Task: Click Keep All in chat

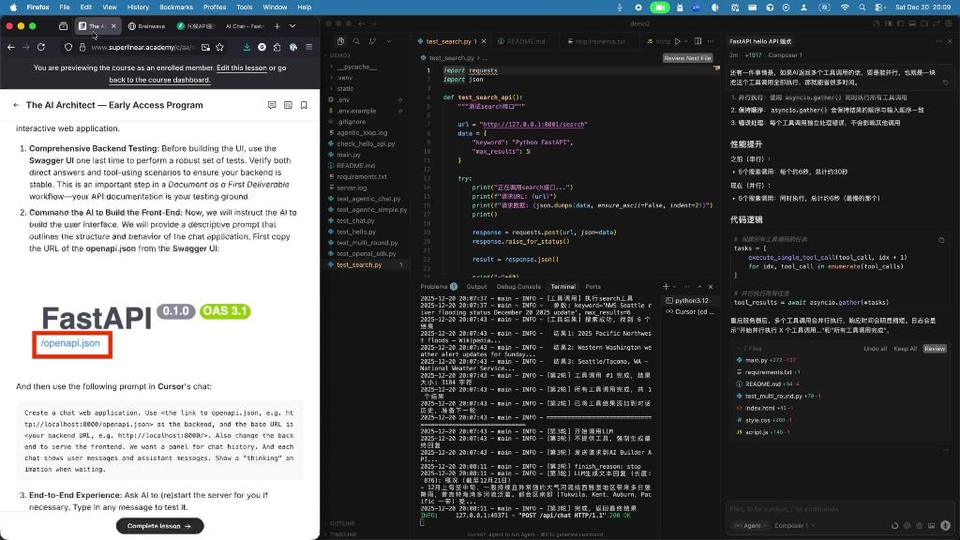Action: point(905,348)
